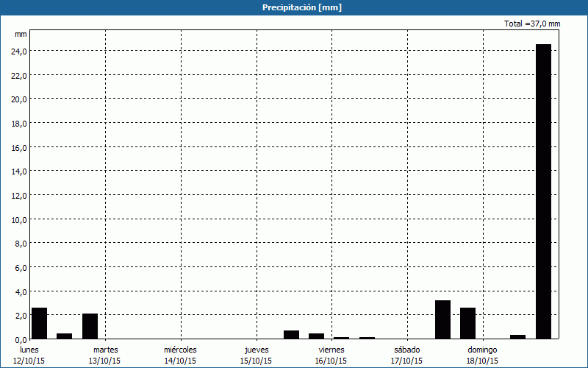Select the 4,0 y-axis value
Viewport: 588px width, 368px height.
point(21,291)
